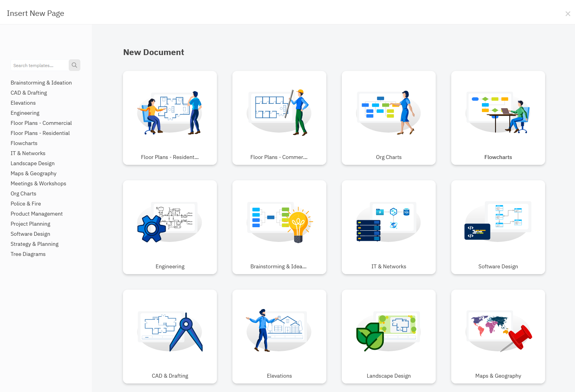Go to Meetings & Workshops category
This screenshot has height=392, width=575.
coord(38,183)
